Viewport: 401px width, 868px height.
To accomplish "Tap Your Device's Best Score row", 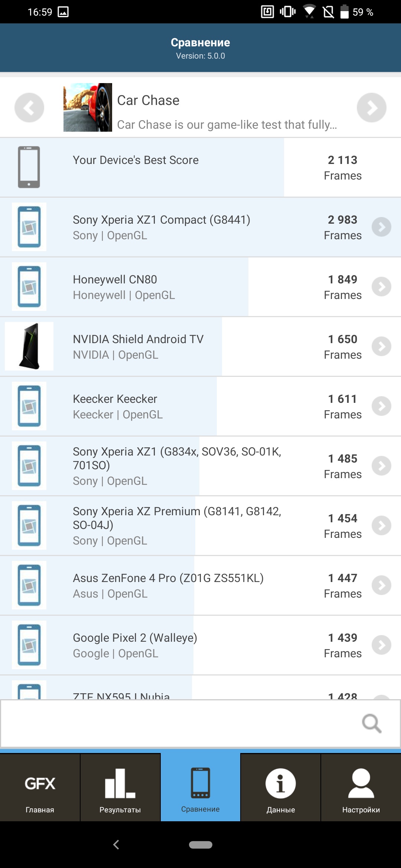I will [x=149, y=167].
